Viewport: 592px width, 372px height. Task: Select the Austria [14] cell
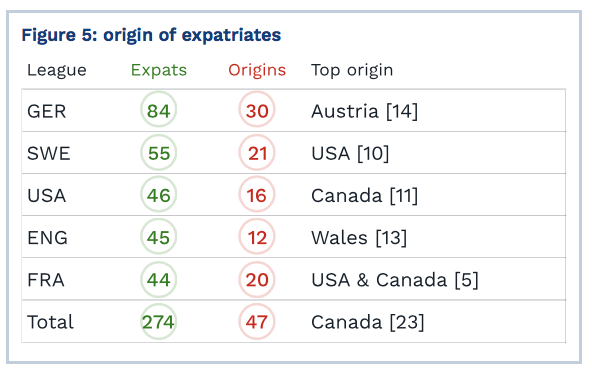[364, 111]
